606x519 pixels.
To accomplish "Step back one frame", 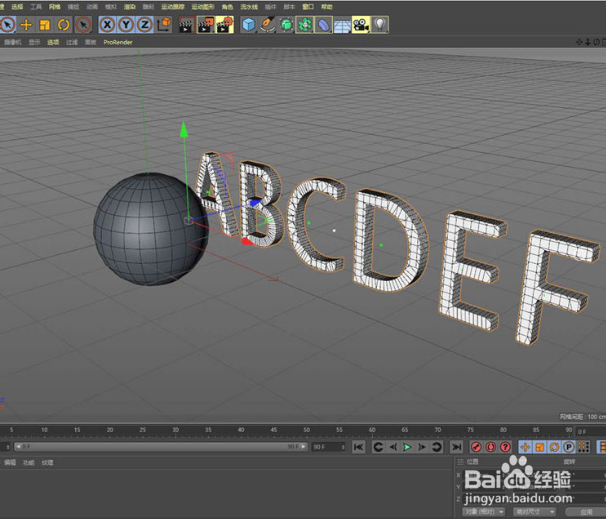I will [393, 447].
